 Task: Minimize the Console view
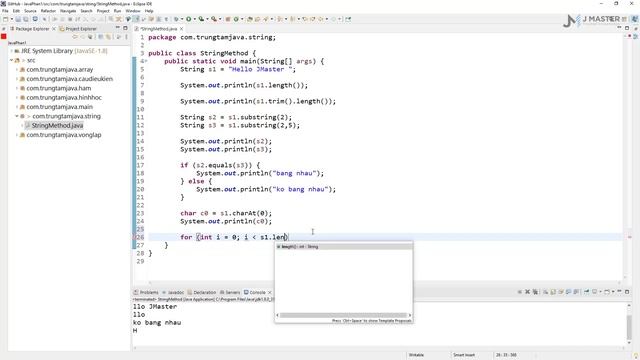click(x=619, y=292)
